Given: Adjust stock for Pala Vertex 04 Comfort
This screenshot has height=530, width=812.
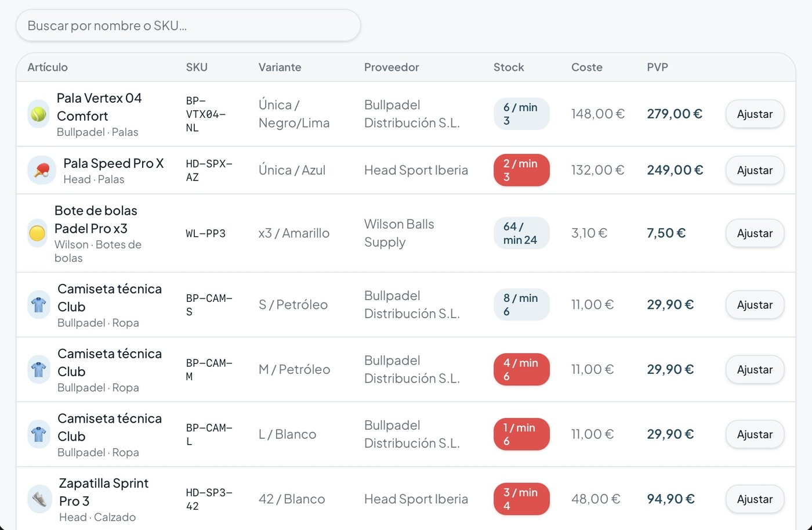Looking at the screenshot, I should (x=755, y=114).
